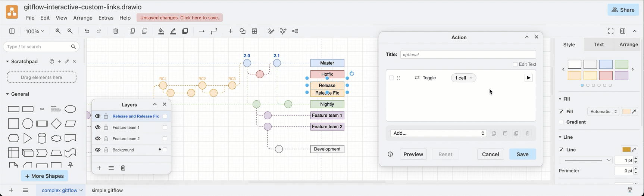Click the fullscreen icon
The height and width of the screenshot is (196, 644).
pos(611,31)
